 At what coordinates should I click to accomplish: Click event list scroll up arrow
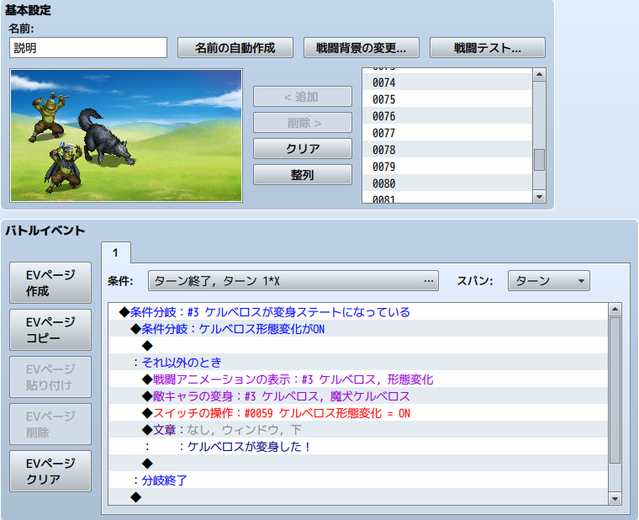tap(615, 310)
